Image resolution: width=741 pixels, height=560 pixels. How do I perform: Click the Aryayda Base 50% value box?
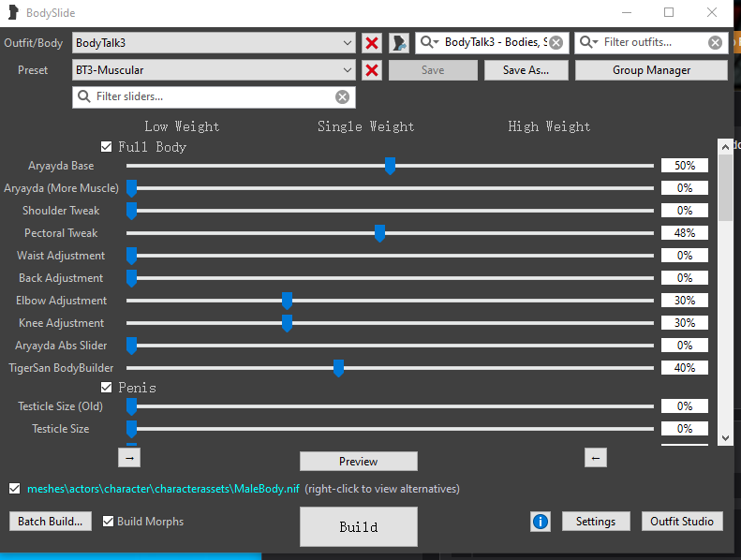click(684, 166)
